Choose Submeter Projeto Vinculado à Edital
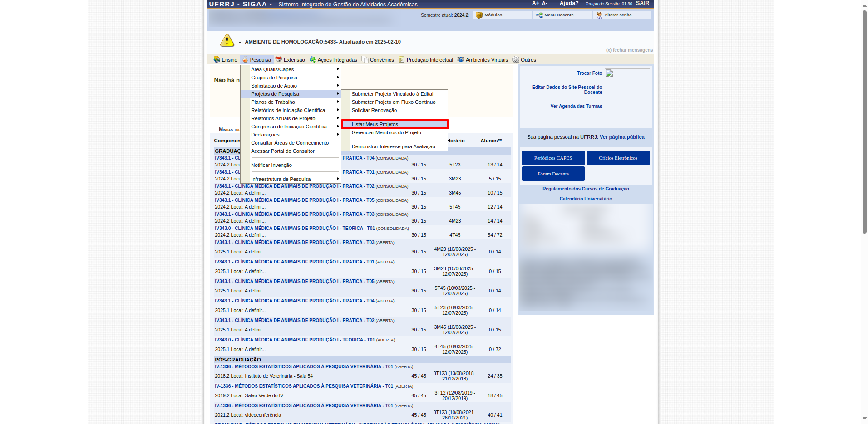Viewport: 868px width, 424px height. click(x=392, y=94)
